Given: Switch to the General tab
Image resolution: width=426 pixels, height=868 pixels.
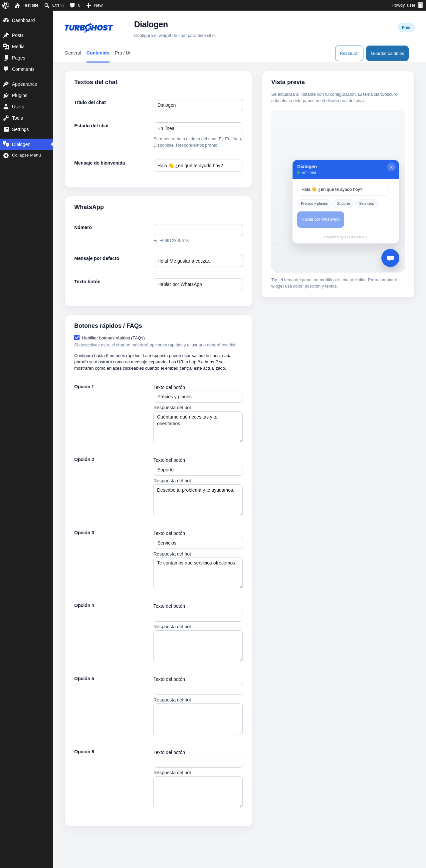Looking at the screenshot, I should 73,53.
